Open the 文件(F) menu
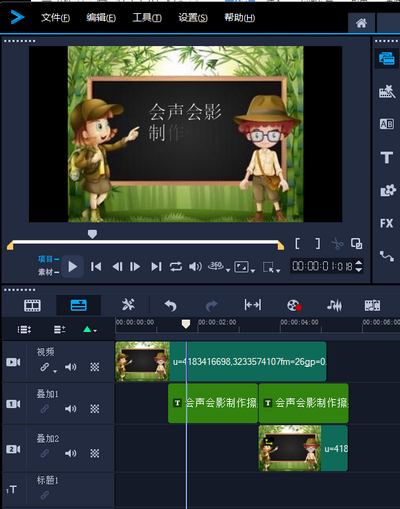Screen dimensions: 400x509 (55, 17)
